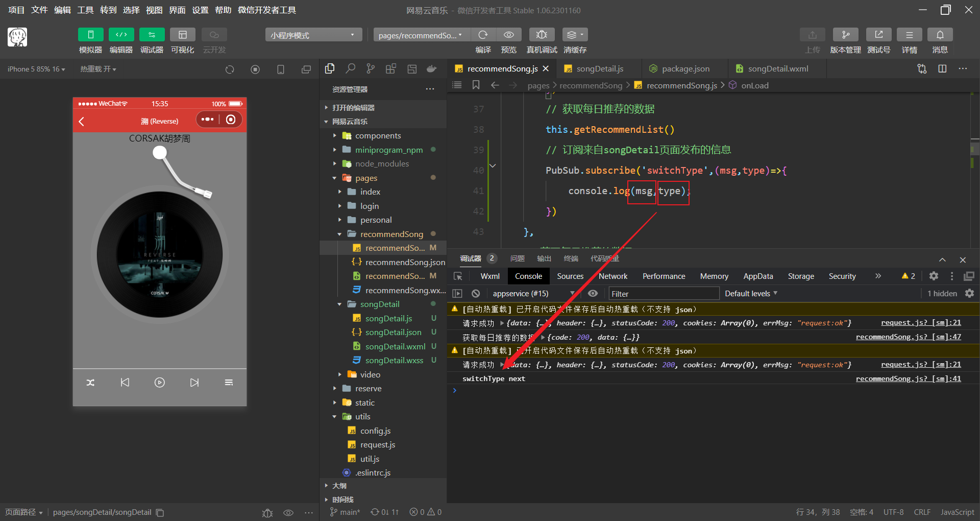Viewport: 980px width, 521px height.
Task: Open playlist menu in simulator
Action: point(229,383)
